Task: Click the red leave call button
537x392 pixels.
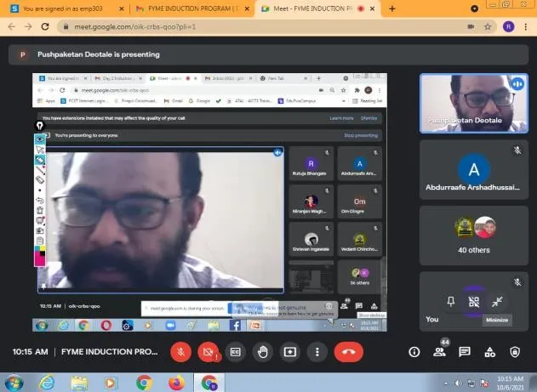Action: point(348,352)
